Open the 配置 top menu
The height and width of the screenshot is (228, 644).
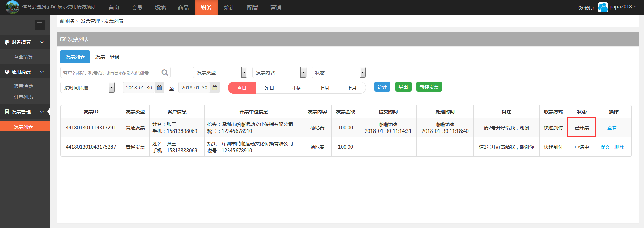pyautogui.click(x=253, y=7)
